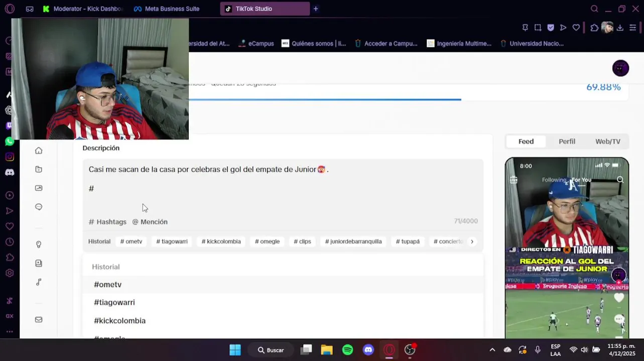
Task: Open the comments bubble icon in TikTok Studio sidebar
Action: point(39,207)
